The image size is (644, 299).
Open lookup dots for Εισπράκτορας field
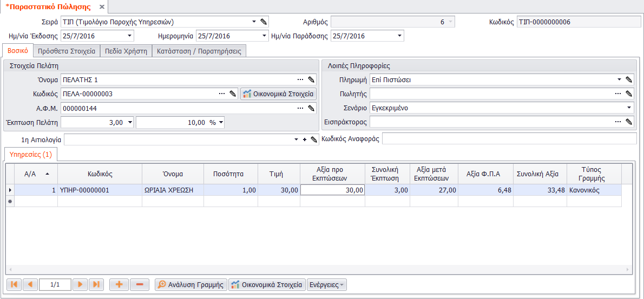pos(618,122)
